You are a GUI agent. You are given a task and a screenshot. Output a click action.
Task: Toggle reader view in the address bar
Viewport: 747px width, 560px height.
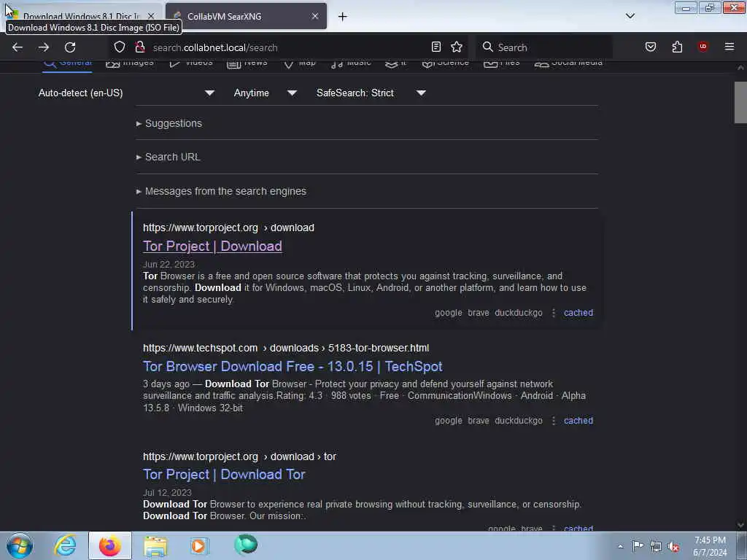436,47
